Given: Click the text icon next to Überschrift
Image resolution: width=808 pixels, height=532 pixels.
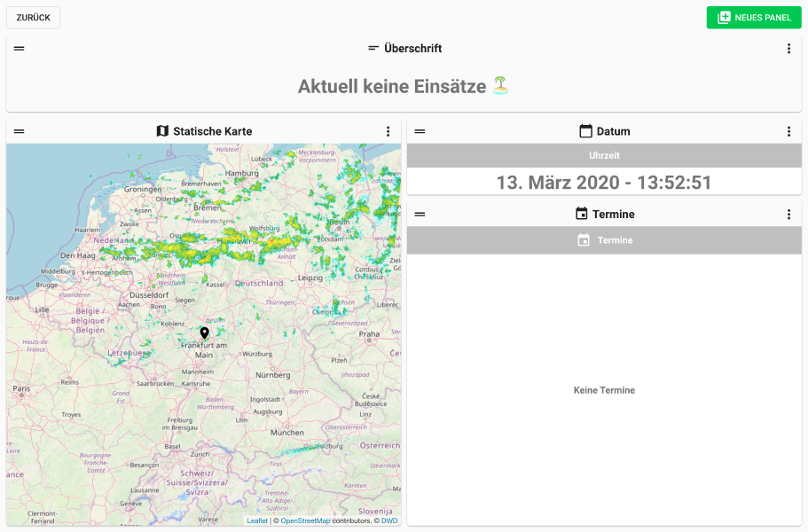Looking at the screenshot, I should tap(373, 48).
